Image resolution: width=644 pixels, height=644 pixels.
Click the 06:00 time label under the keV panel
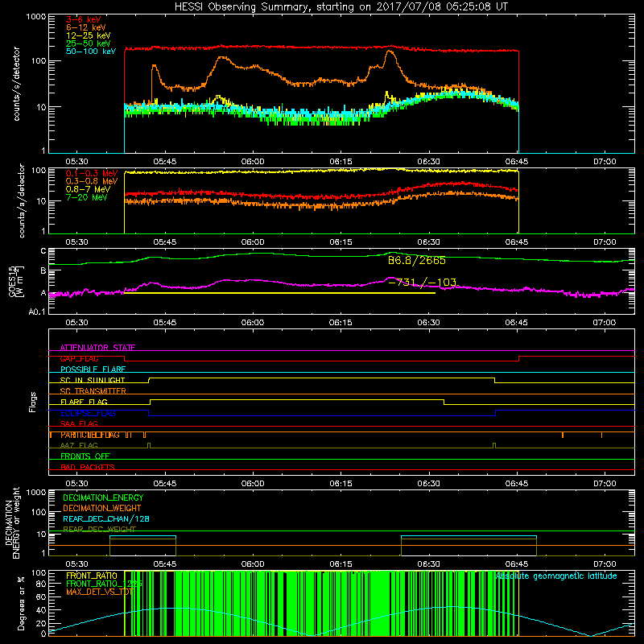(x=253, y=162)
